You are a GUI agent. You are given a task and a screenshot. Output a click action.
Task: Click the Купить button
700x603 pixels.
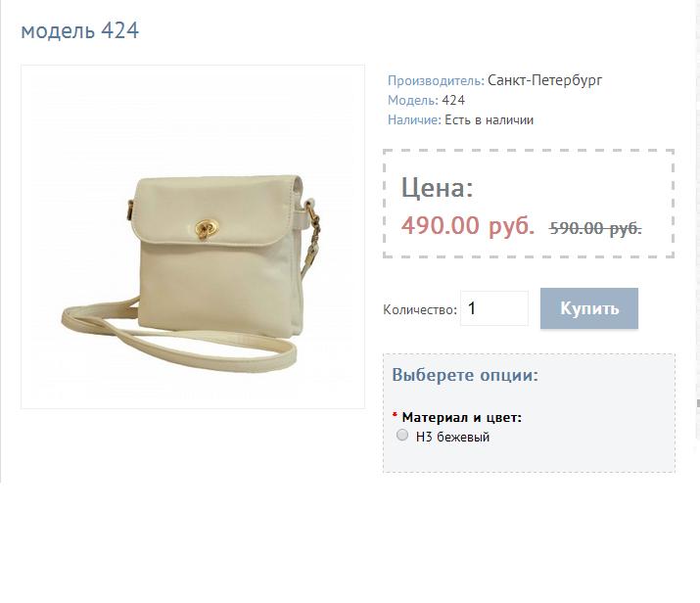click(x=588, y=308)
